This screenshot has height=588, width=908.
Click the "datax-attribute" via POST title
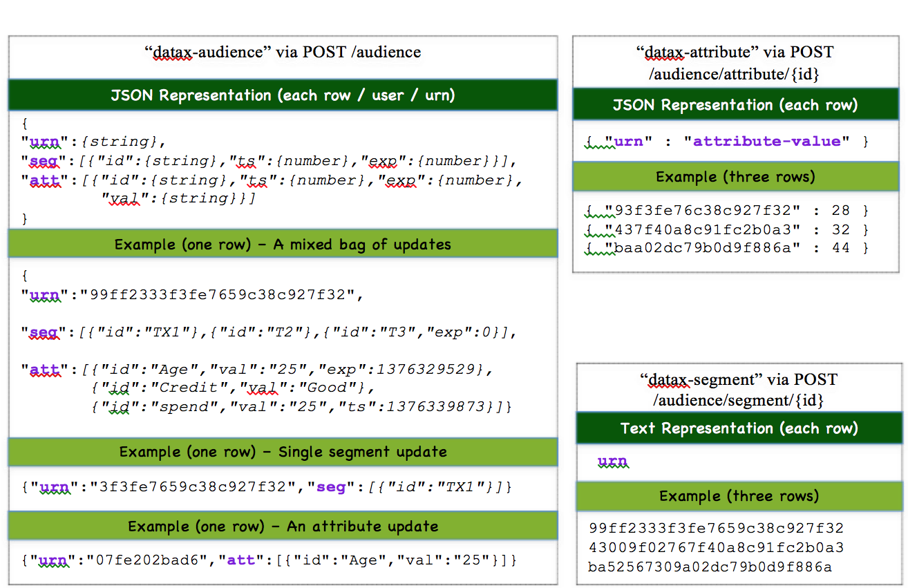735,62
